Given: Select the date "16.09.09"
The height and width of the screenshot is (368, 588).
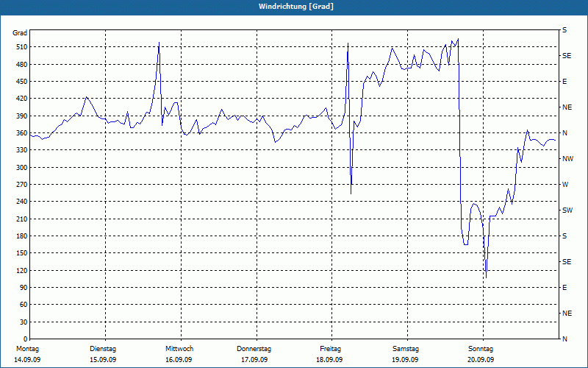Looking at the screenshot, I should coord(179,360).
